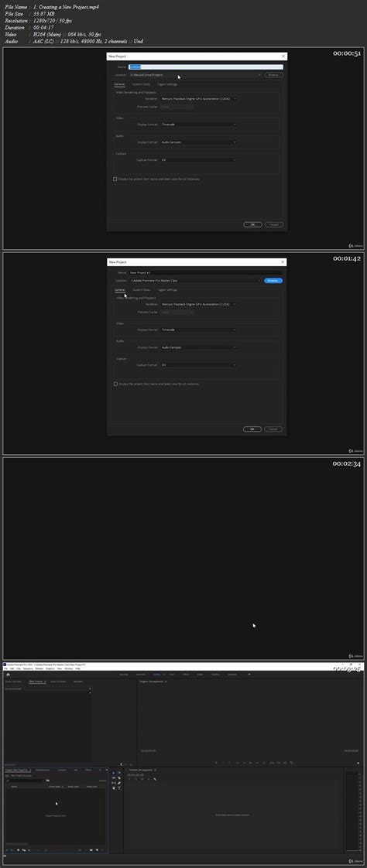The height and width of the screenshot is (868, 367).
Task: Click OK in the 00:01:42 New Project dialog
Action: pyautogui.click(x=252, y=429)
